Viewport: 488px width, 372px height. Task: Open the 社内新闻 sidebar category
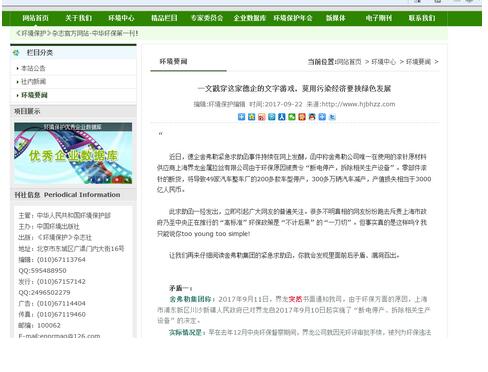tap(33, 82)
